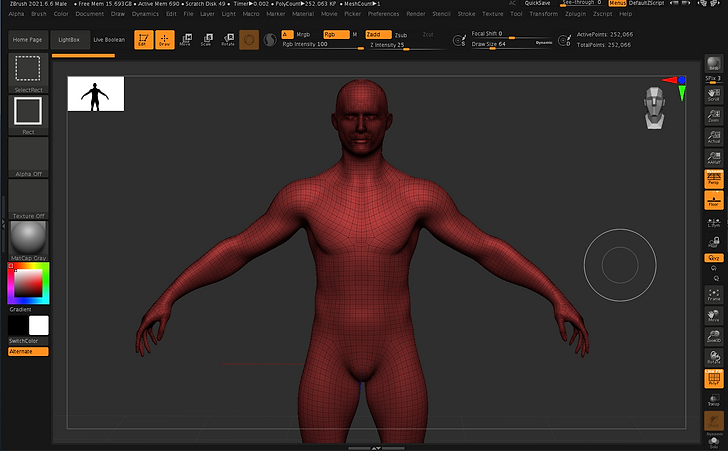Toggle Rgb channel mode
Image resolution: width=728 pixels, height=451 pixels.
point(336,34)
